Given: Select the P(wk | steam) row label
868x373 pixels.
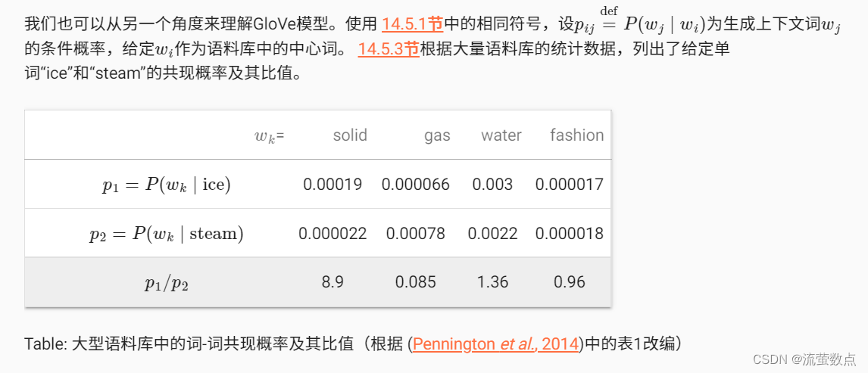Looking at the screenshot, I should [167, 234].
